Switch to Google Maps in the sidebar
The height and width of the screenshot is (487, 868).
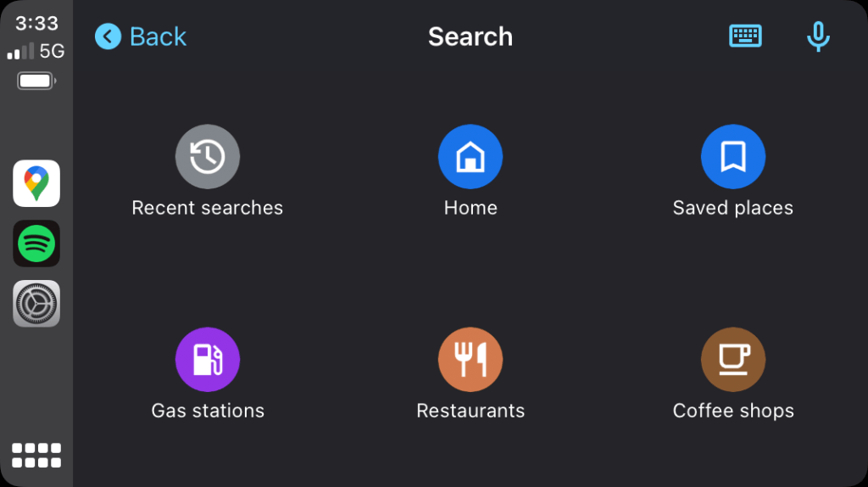click(36, 183)
